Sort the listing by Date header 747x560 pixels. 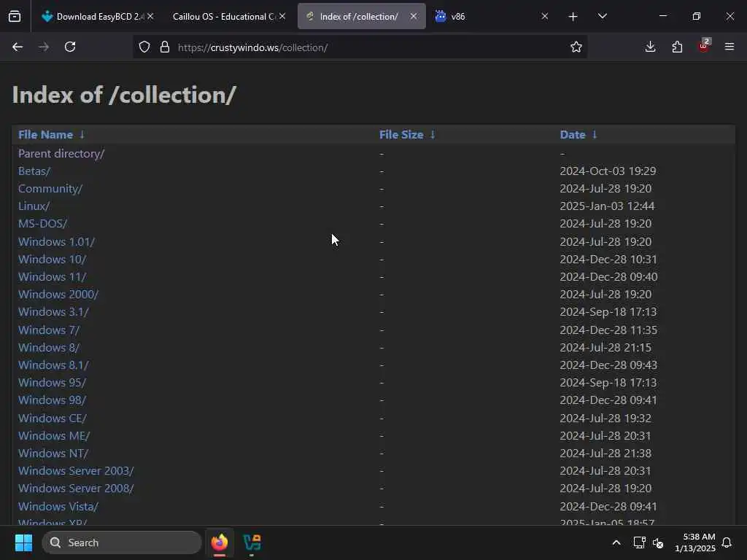tap(573, 135)
